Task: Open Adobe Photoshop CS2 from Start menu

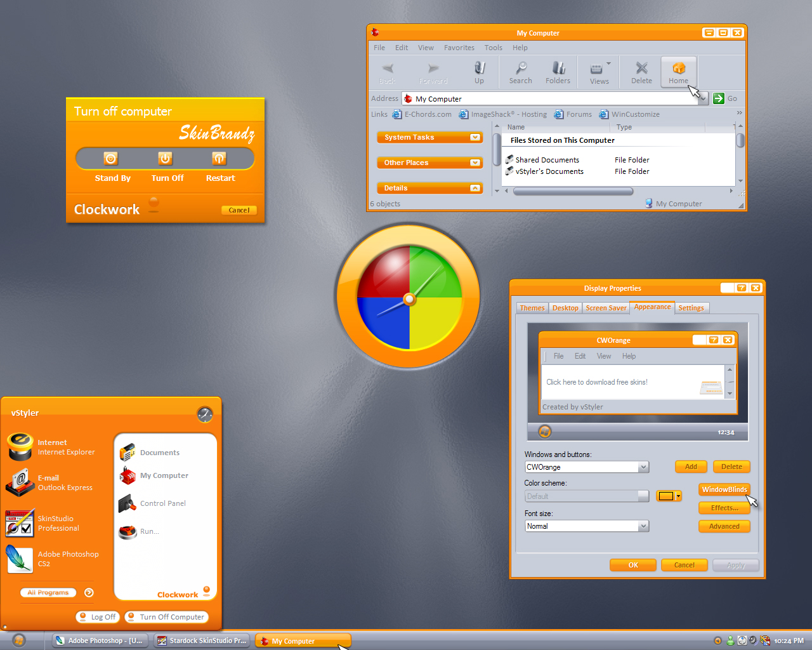Action: click(x=53, y=559)
